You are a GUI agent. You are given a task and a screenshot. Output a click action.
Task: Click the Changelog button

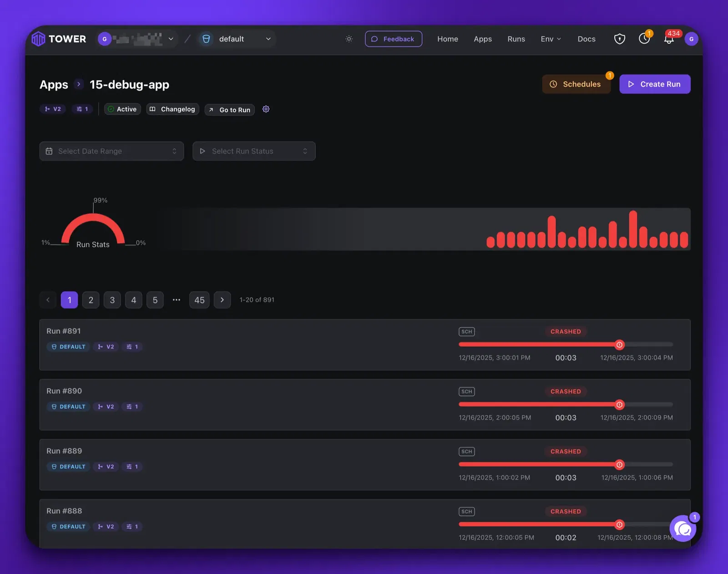[172, 109]
